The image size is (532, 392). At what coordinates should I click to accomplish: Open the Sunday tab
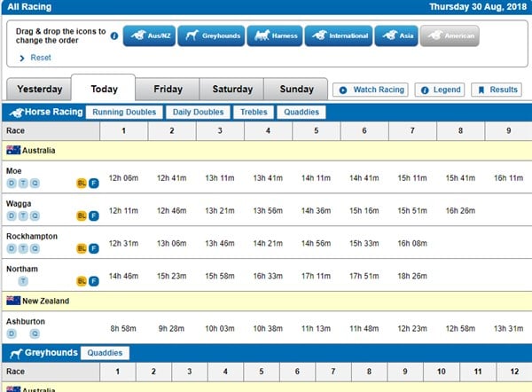(296, 90)
